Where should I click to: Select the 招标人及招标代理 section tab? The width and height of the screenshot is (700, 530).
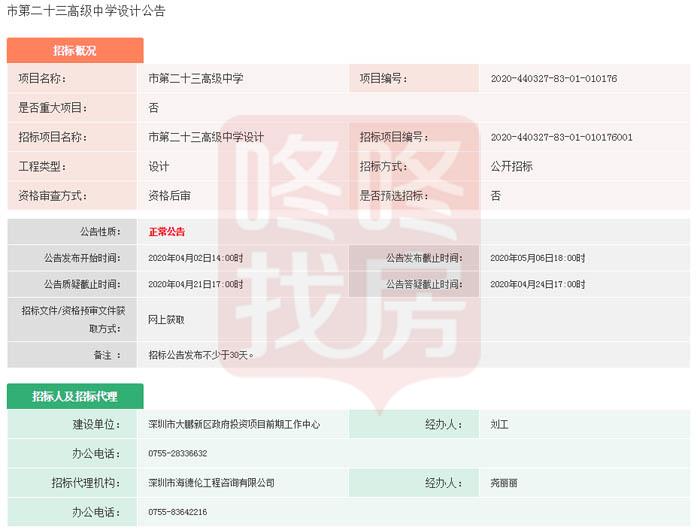tap(75, 396)
